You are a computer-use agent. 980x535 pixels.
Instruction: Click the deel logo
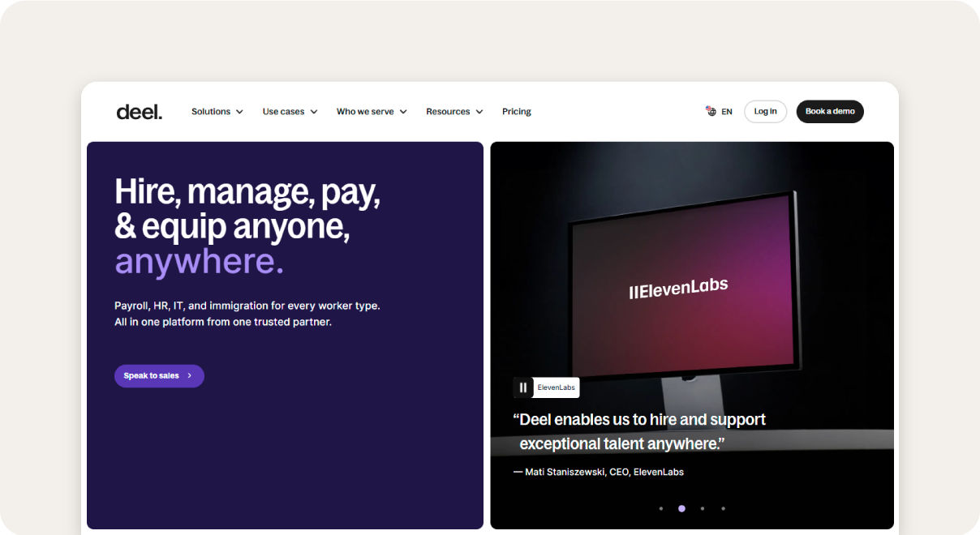point(139,111)
